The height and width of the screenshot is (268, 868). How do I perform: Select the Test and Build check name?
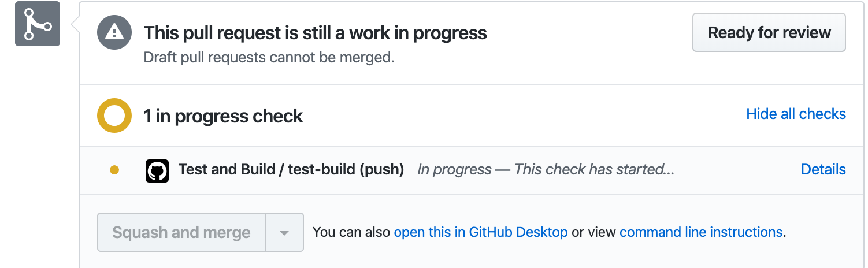291,170
